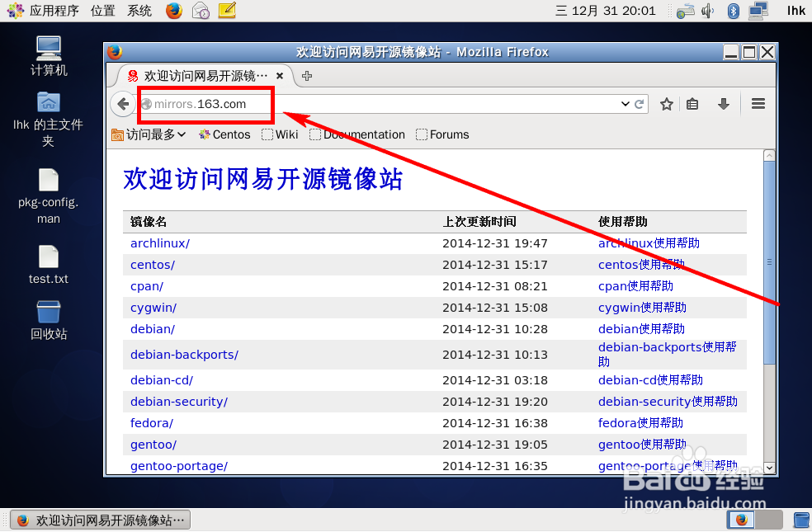Open the Centos bookmark
Viewport: 812px width, 532px height.
[x=224, y=134]
